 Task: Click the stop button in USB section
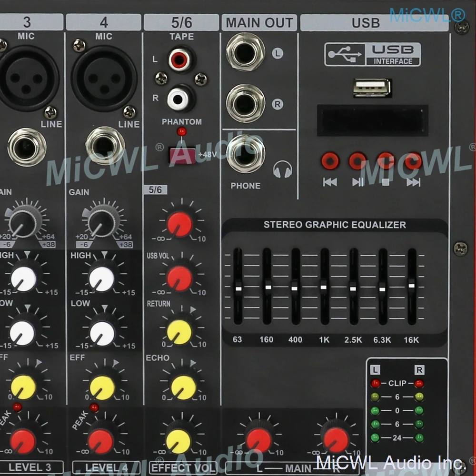click(x=386, y=161)
